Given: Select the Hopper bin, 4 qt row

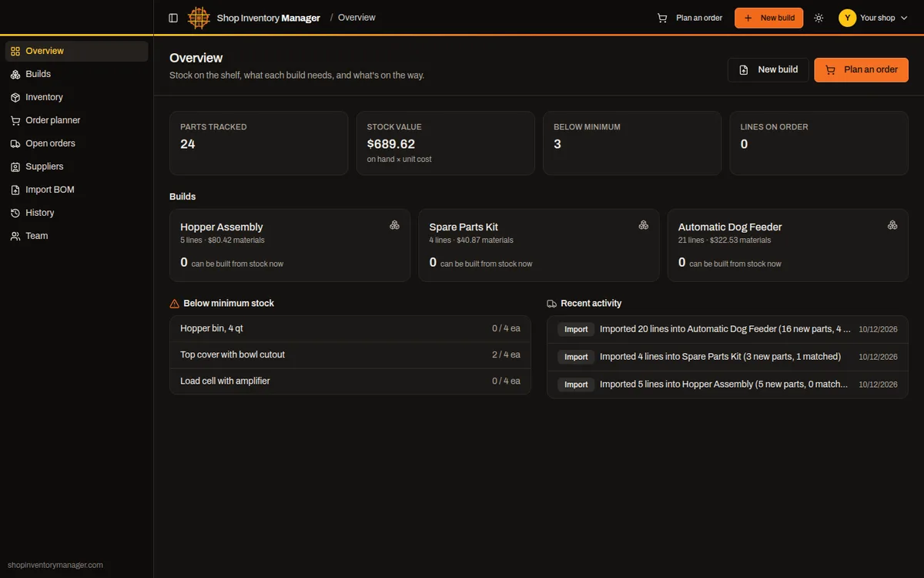Looking at the screenshot, I should [350, 328].
